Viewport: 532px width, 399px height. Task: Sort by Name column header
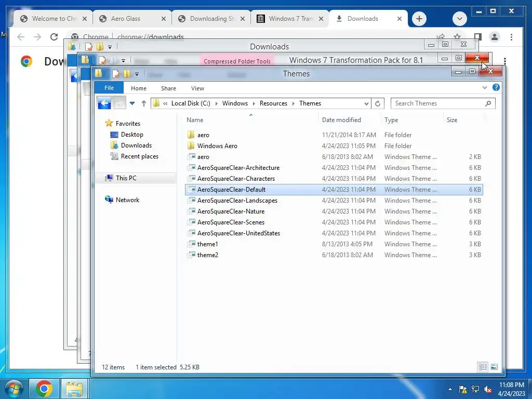pos(195,120)
